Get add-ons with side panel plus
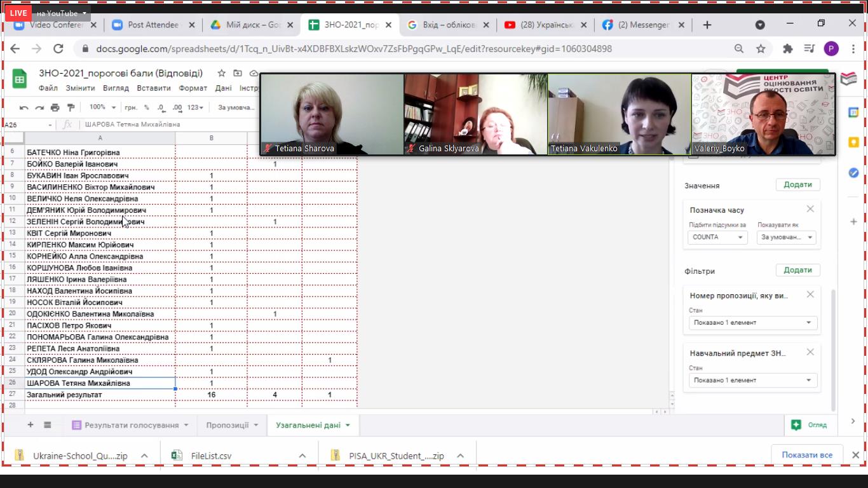The width and height of the screenshot is (868, 488). pos(853,222)
